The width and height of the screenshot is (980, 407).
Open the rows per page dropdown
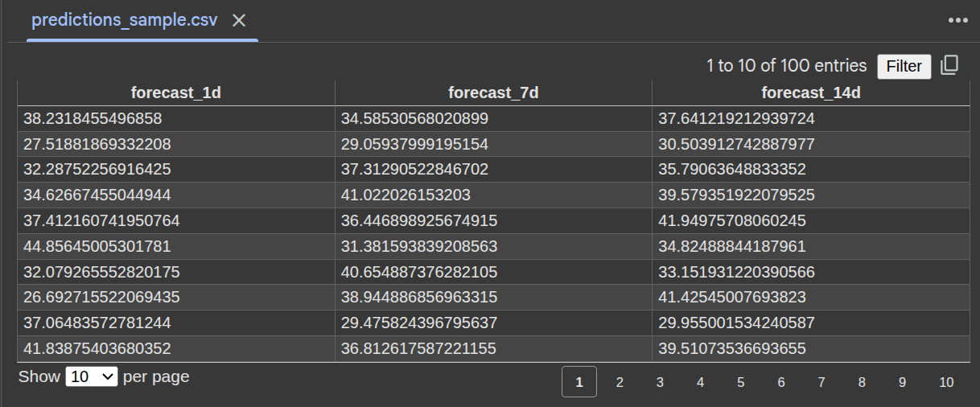pyautogui.click(x=92, y=376)
